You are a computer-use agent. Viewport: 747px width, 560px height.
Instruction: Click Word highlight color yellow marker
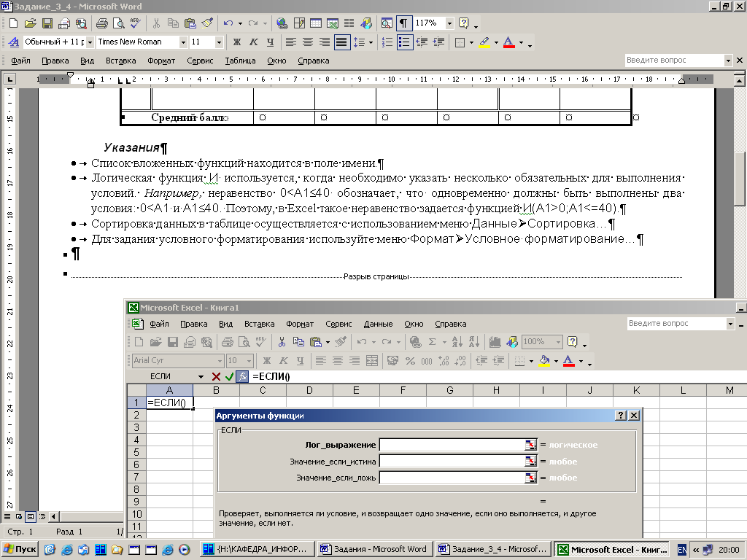pos(484,42)
